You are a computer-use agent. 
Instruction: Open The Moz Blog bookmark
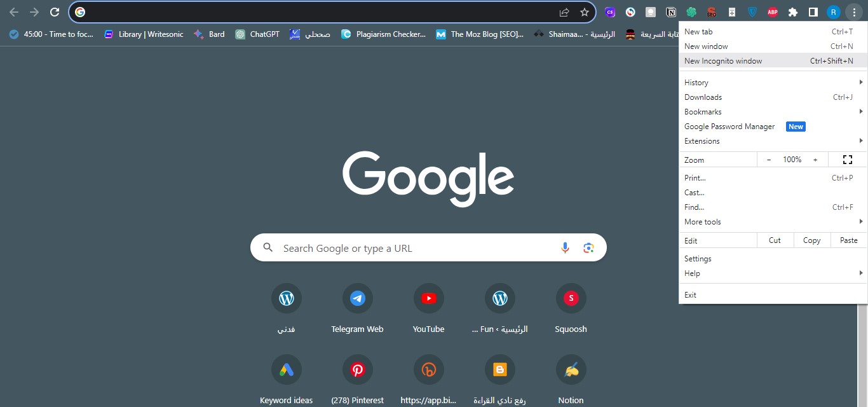click(x=480, y=34)
